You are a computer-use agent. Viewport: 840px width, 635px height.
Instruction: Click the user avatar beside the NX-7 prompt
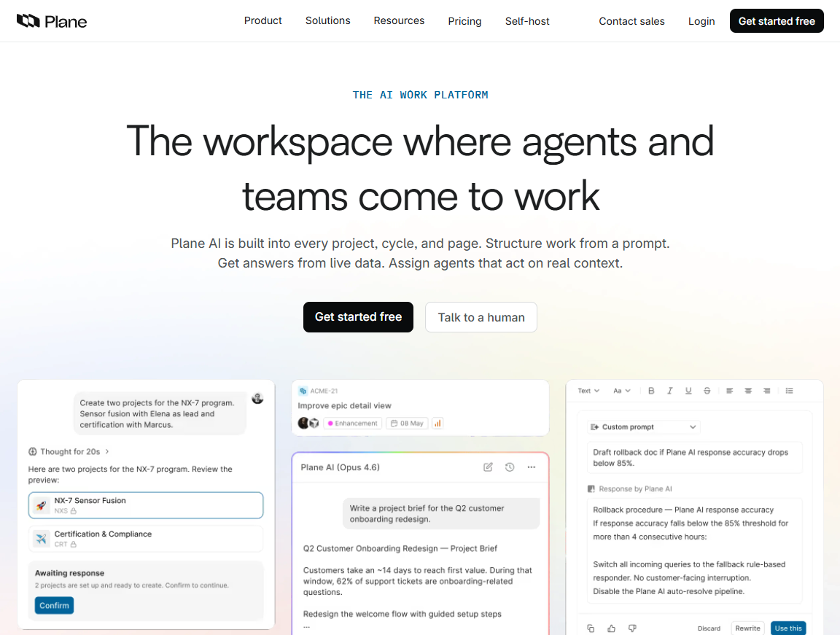(257, 398)
